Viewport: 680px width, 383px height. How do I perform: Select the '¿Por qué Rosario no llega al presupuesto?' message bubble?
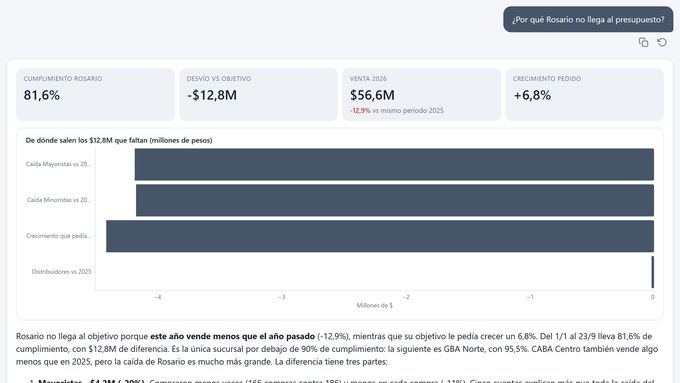(588, 20)
